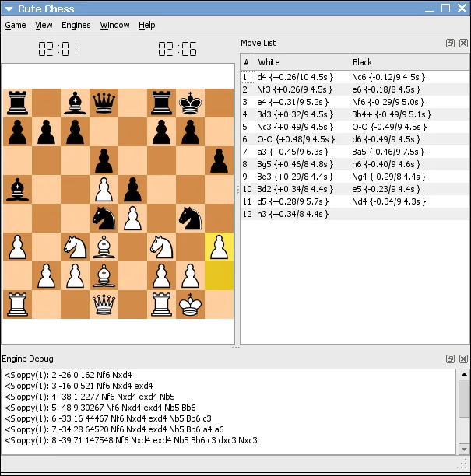
Task: Click the black pawn on d6
Action: [104, 160]
